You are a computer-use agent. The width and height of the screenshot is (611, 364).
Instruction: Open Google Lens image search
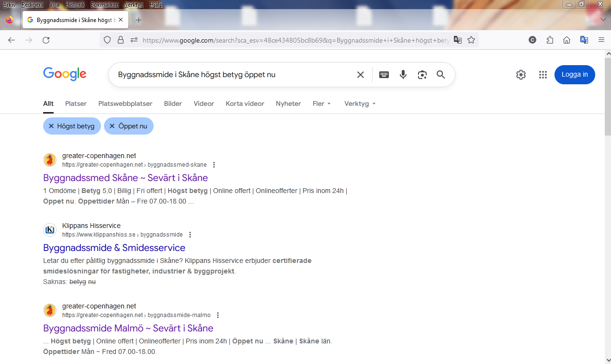[422, 75]
